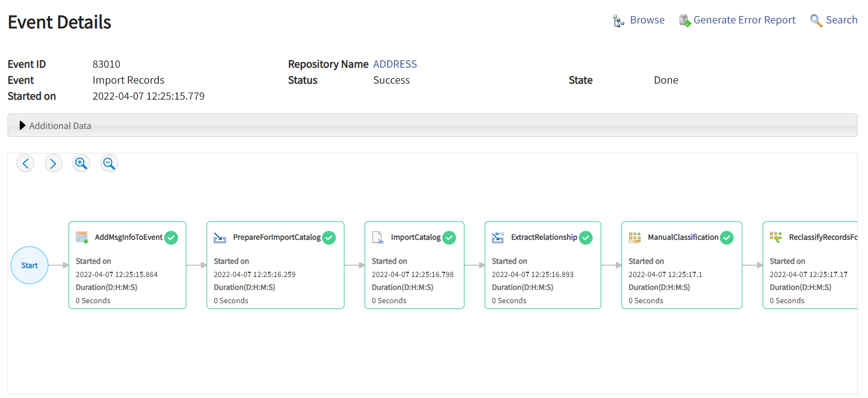Click the ImportCatalog document icon

coord(377,238)
